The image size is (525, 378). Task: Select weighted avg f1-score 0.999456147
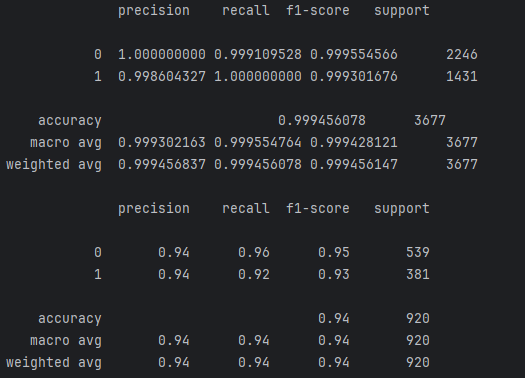(354, 165)
